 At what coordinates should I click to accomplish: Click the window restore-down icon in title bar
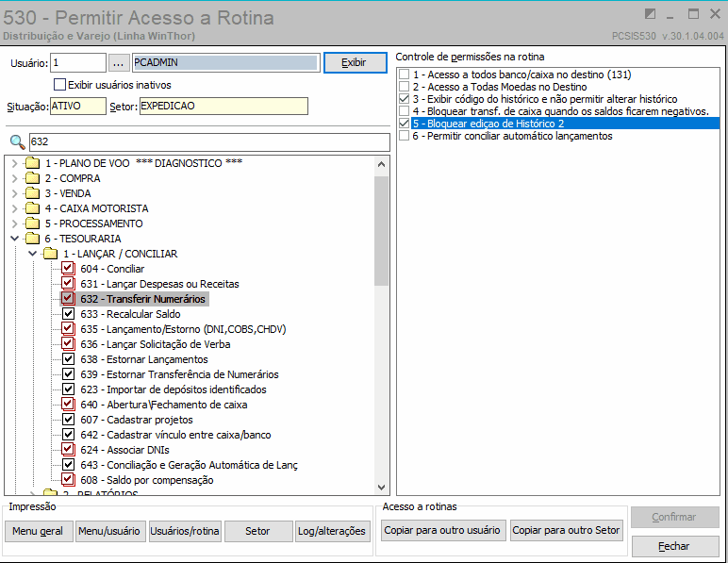[650, 14]
